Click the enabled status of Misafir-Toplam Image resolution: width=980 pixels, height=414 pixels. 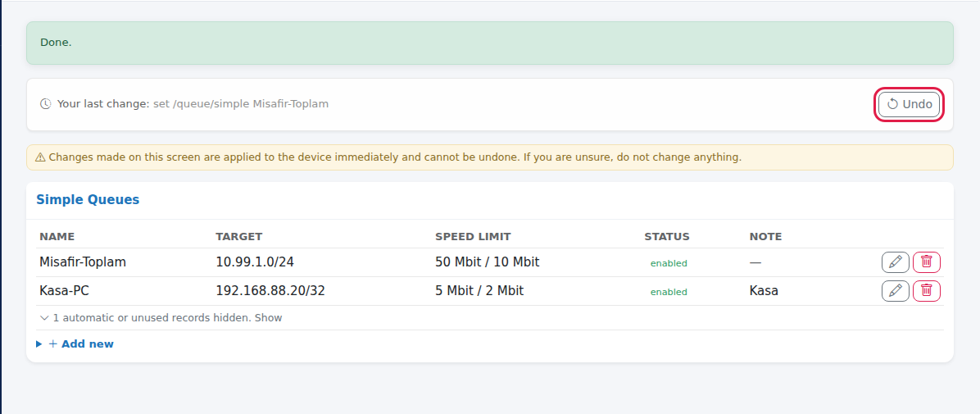[669, 263]
